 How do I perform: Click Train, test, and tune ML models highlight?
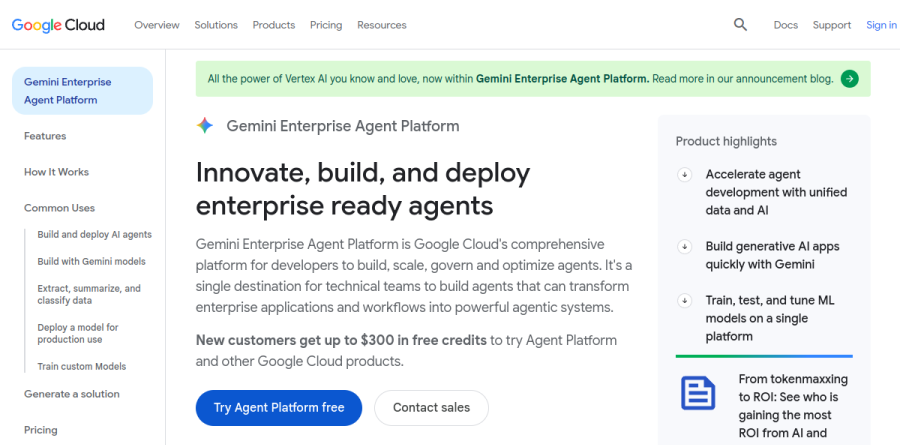click(x=770, y=318)
